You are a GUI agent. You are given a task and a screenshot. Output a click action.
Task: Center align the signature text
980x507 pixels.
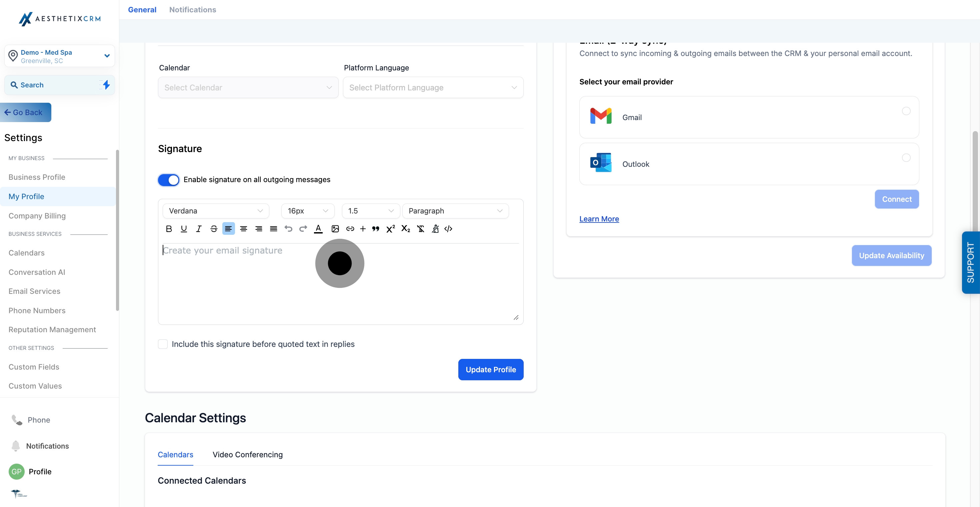point(243,229)
